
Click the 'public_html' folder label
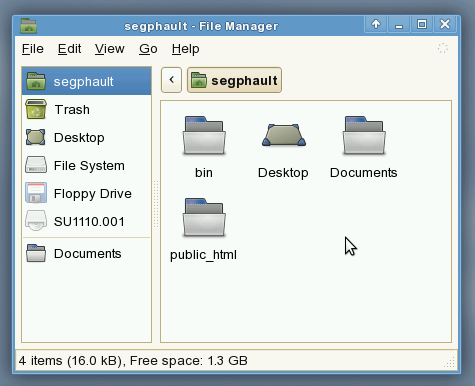[x=203, y=255]
